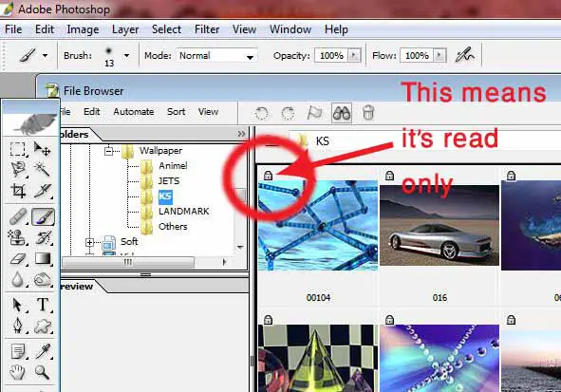
Task: Collapse the Wallpaper folder tree node
Action: [x=109, y=151]
